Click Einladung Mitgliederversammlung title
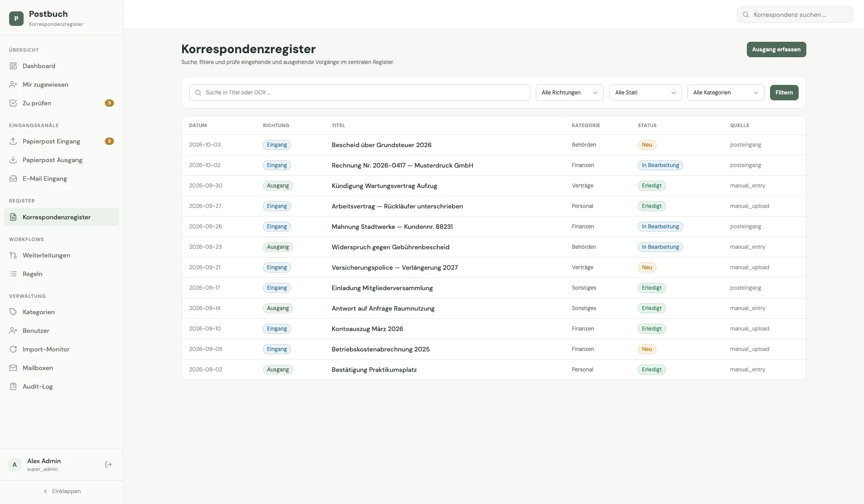 coord(382,288)
